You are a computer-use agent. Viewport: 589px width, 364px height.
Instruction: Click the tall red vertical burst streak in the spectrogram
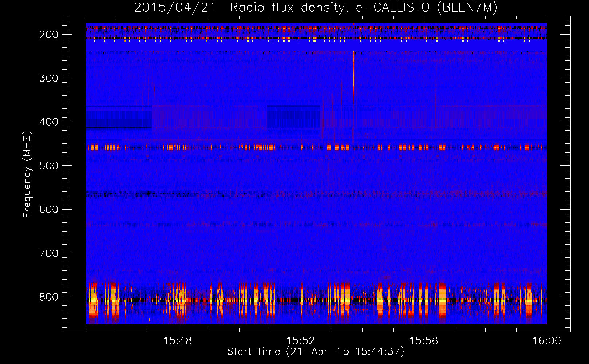[353, 98]
